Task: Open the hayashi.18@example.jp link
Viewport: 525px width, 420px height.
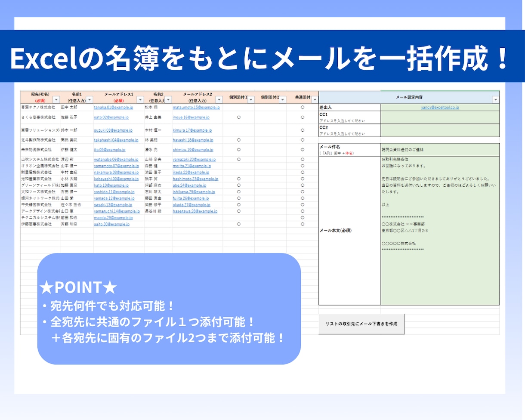Action: point(193,140)
